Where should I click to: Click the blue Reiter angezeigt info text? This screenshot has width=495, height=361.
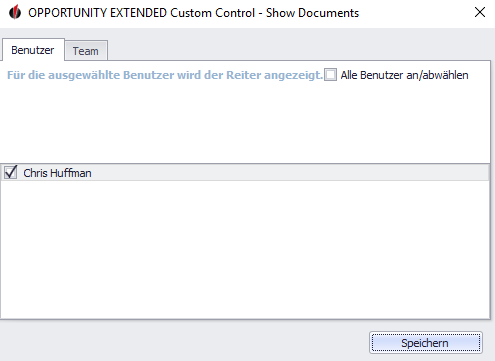tap(165, 75)
